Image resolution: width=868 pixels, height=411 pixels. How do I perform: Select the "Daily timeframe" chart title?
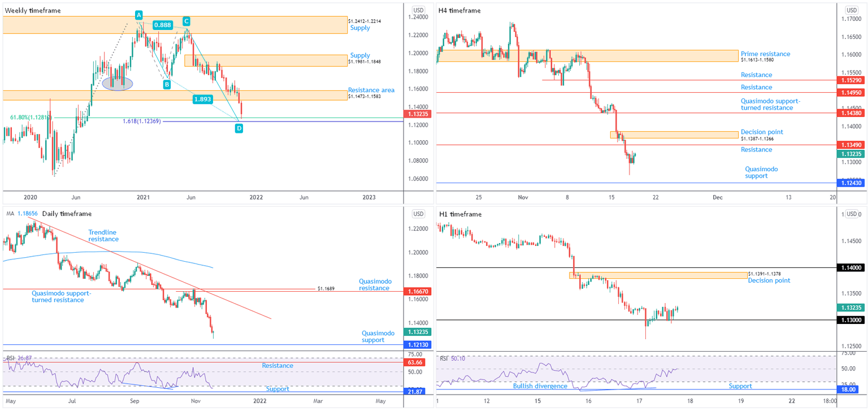pos(67,214)
